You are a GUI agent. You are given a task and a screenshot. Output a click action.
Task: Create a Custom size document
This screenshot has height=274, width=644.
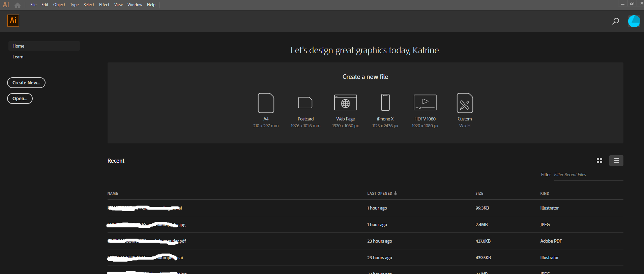(465, 110)
